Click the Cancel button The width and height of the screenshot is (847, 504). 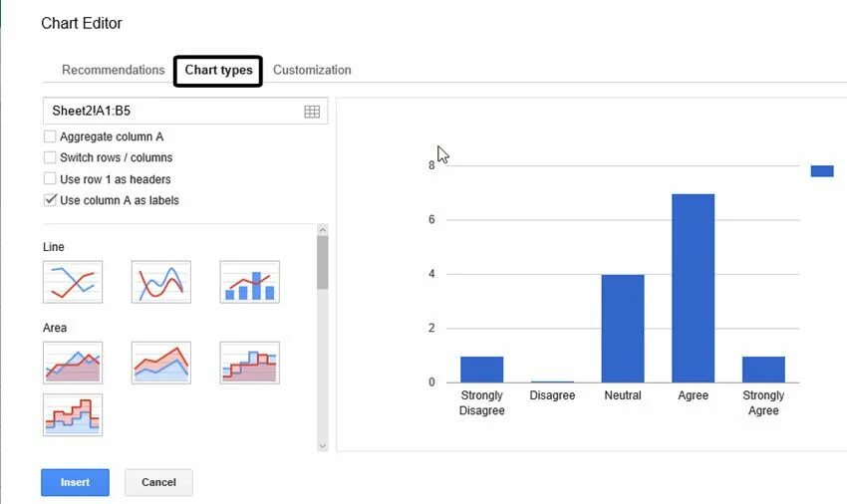click(158, 482)
